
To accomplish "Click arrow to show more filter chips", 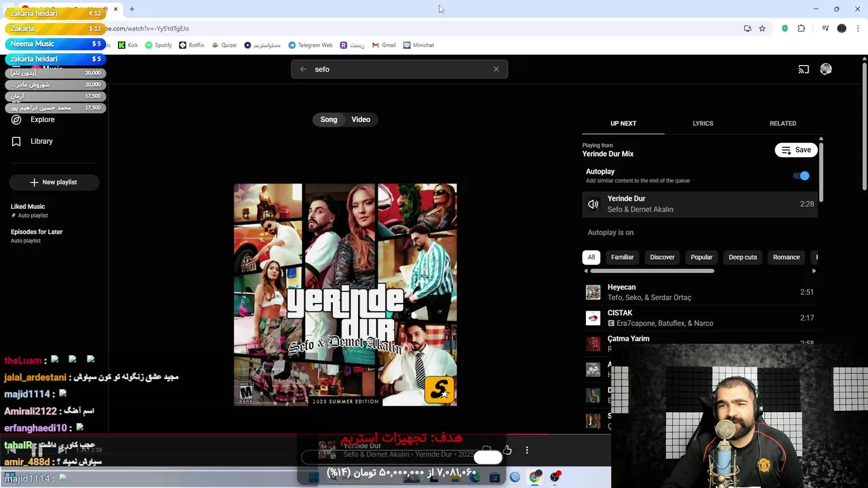I will (x=814, y=271).
